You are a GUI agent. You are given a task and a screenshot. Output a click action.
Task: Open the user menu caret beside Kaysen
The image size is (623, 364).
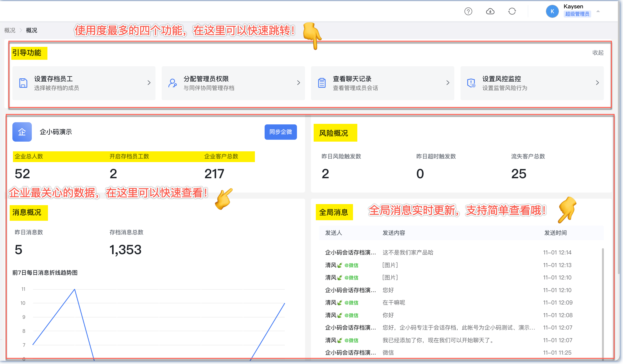click(598, 11)
